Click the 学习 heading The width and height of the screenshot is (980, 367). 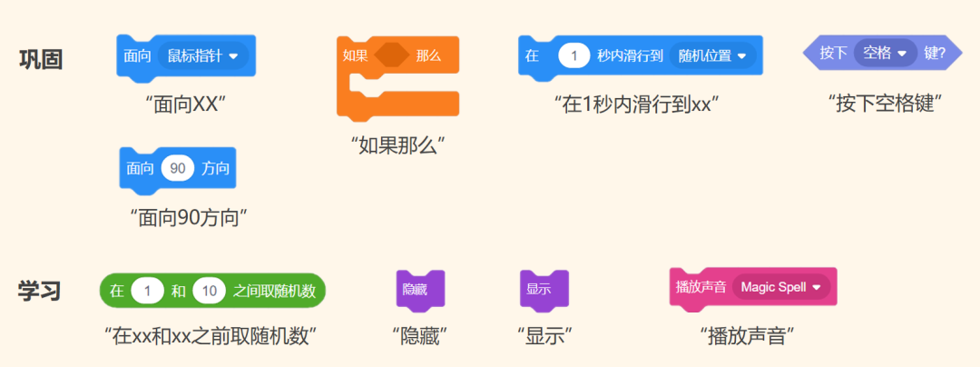point(39,292)
